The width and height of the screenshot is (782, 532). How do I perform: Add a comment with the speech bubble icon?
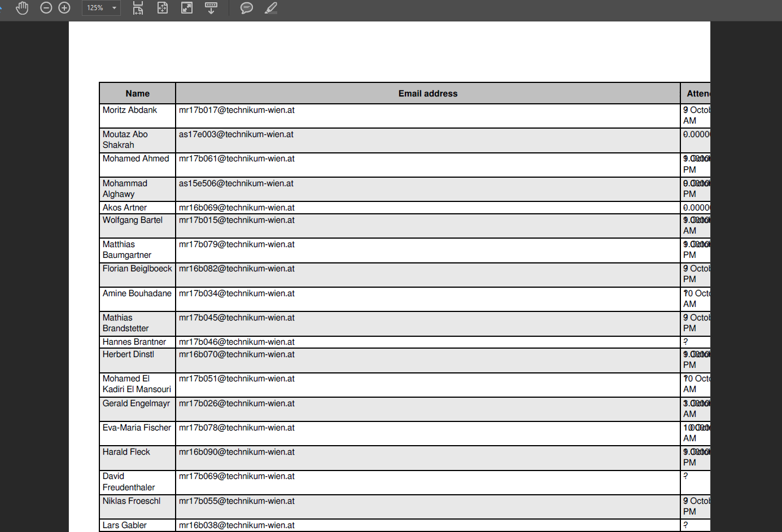click(x=247, y=8)
